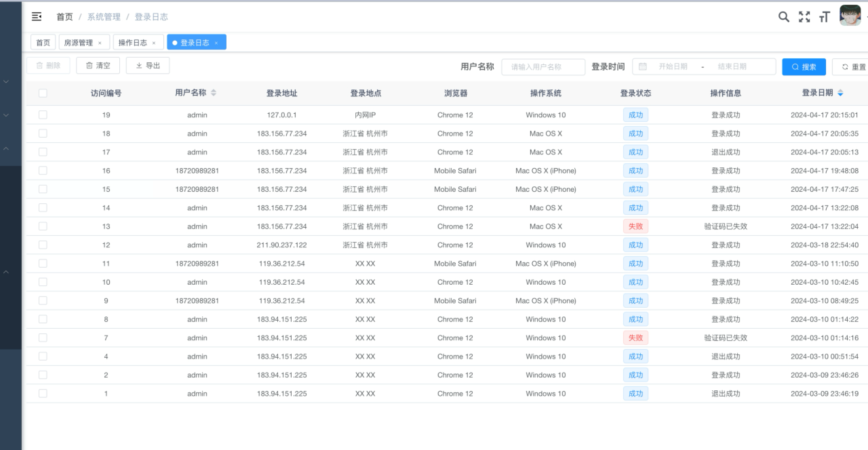Focus the 用户名称 input field
Viewport: 868px width, 450px height.
pyautogui.click(x=543, y=67)
